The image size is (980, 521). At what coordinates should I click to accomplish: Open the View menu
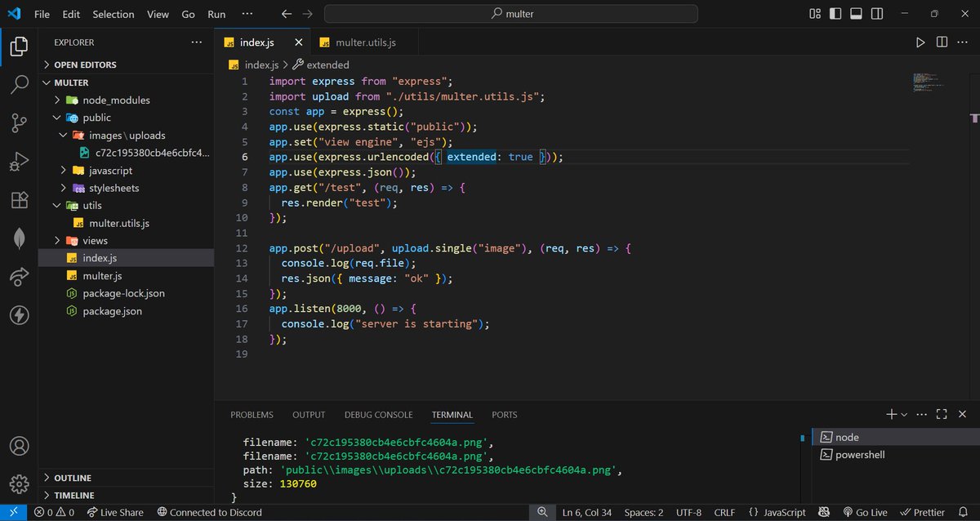coord(158,14)
